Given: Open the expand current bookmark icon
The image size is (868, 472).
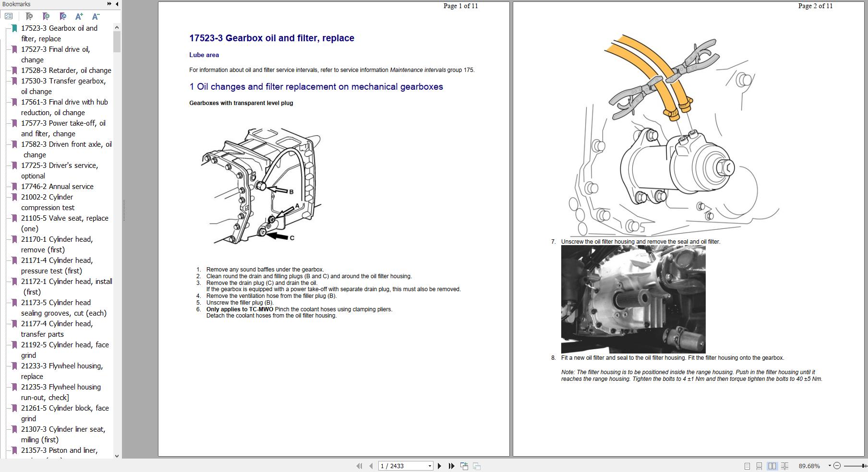Looking at the screenshot, I should tap(62, 16).
